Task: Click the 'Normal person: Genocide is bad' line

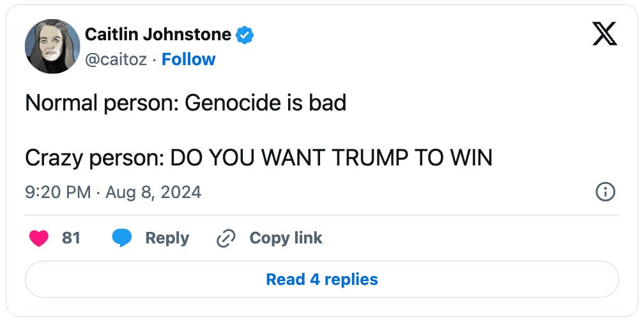Action: tap(186, 103)
